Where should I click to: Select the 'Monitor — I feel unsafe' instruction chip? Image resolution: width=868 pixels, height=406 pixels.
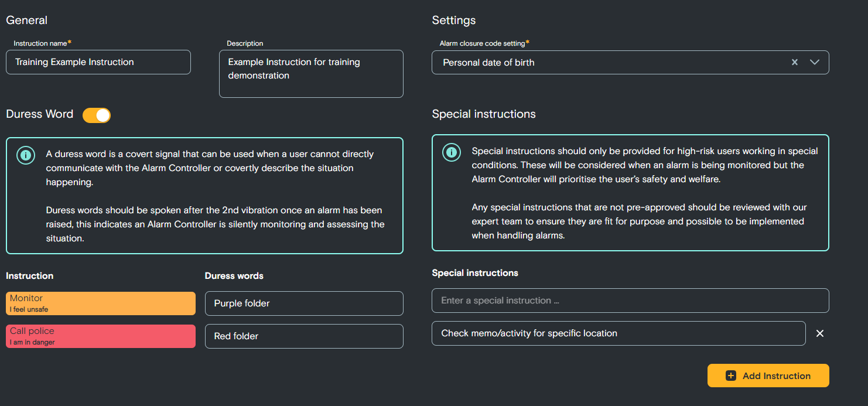point(100,303)
